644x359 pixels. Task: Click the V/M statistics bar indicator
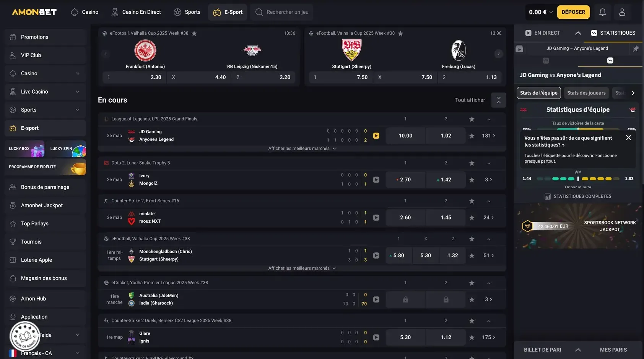click(578, 178)
